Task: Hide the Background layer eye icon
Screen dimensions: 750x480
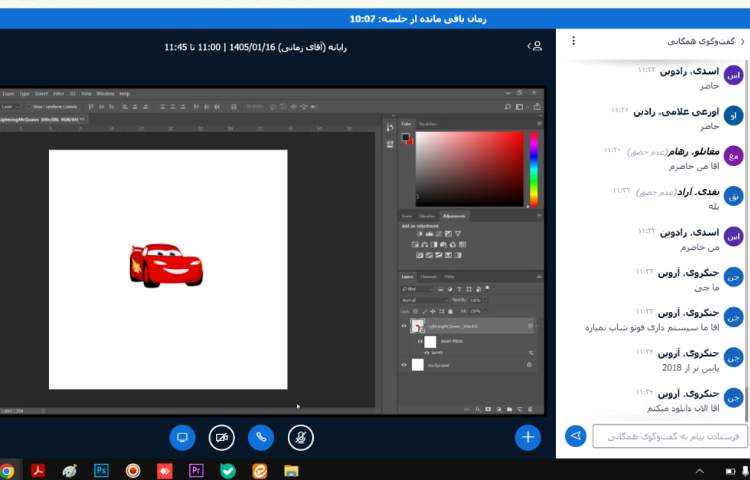Action: click(404, 365)
